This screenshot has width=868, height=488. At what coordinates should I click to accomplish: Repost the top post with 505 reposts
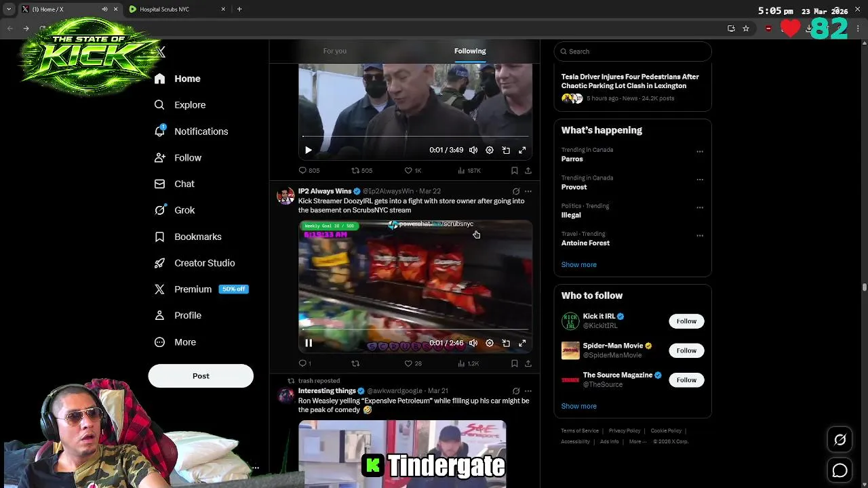click(361, 171)
